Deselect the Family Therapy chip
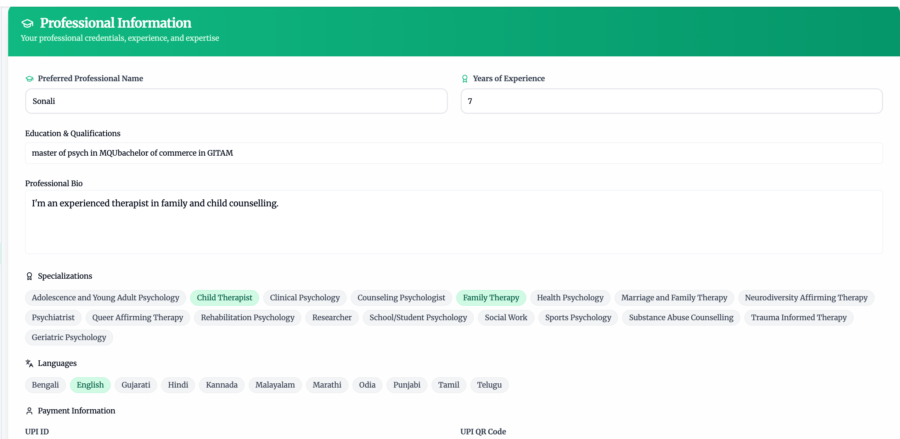Screen dimensions: 900x439 point(491,298)
